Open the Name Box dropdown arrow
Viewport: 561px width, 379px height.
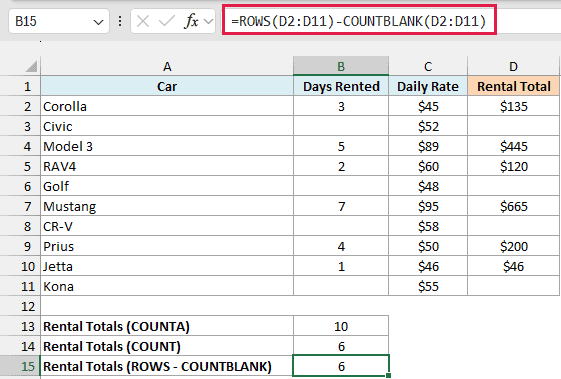click(x=98, y=22)
